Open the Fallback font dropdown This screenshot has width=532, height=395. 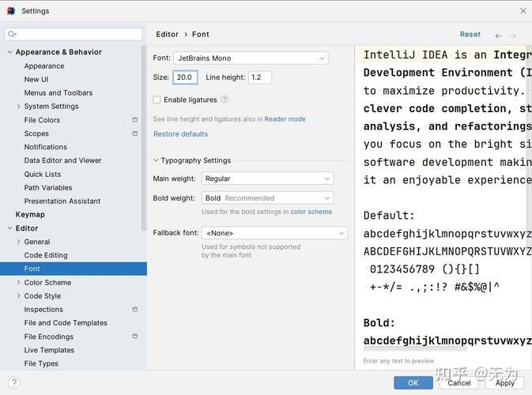[274, 233]
